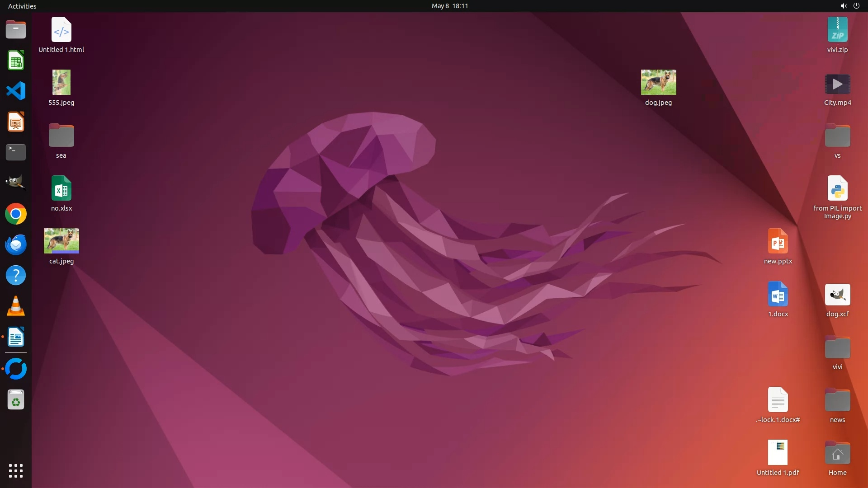Image resolution: width=868 pixels, height=488 pixels.
Task: Select the dog.jpeg thumbnail
Action: pos(658,82)
